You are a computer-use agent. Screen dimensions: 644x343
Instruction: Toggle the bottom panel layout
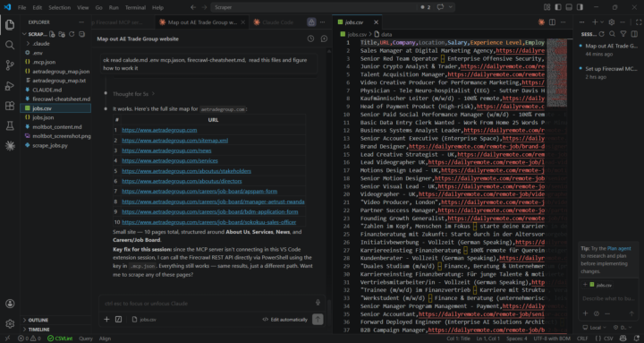(x=569, y=7)
